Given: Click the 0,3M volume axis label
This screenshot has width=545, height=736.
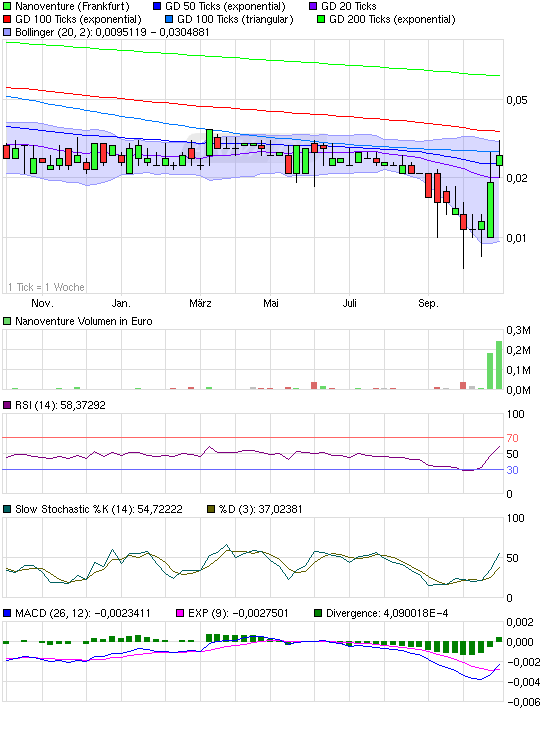Looking at the screenshot, I should coord(518,330).
